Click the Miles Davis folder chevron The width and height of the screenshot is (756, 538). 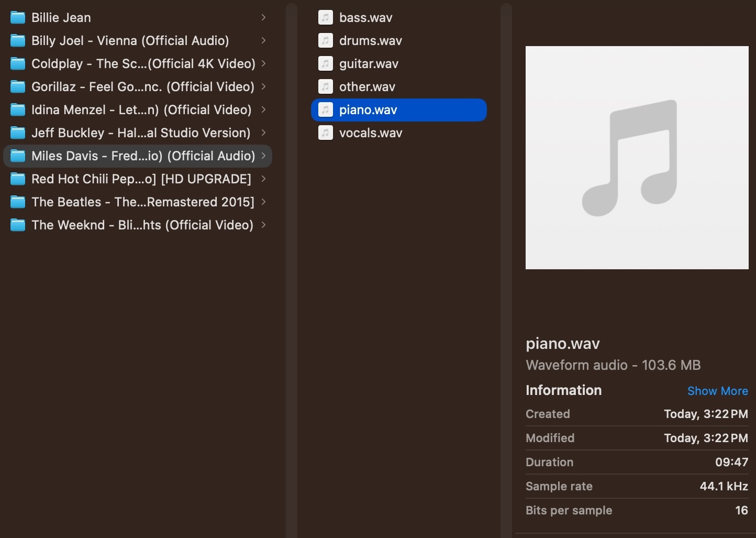click(x=263, y=156)
